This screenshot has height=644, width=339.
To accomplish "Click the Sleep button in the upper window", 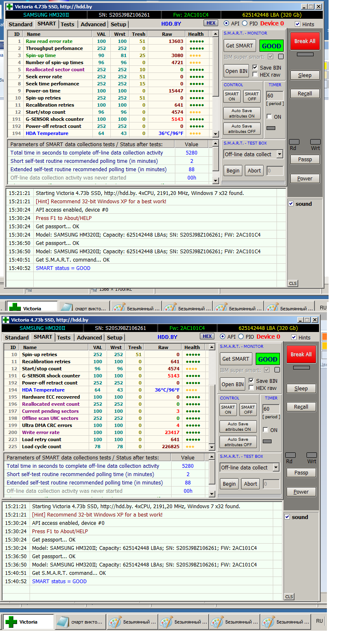I will click(x=305, y=75).
